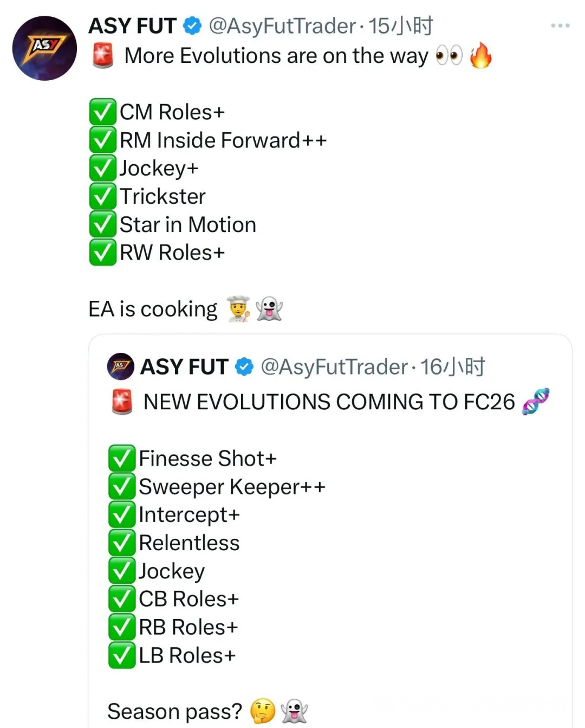Click the fire emoji
585x728 pixels.
tap(480, 56)
